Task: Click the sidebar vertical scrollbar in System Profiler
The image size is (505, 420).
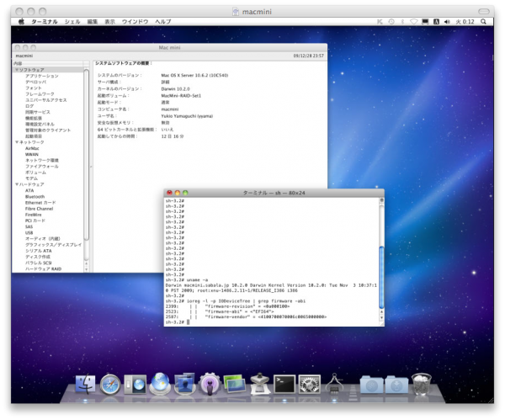Action: [x=86, y=155]
